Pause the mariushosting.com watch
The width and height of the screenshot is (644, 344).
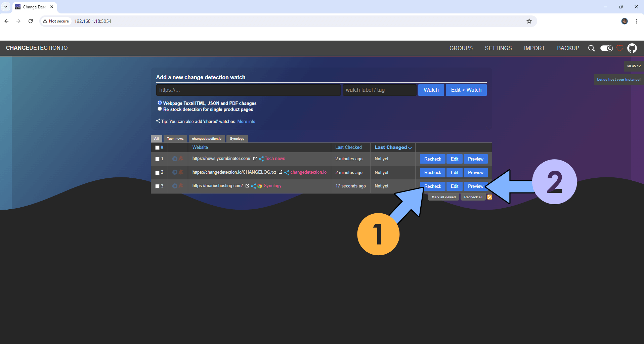175,186
